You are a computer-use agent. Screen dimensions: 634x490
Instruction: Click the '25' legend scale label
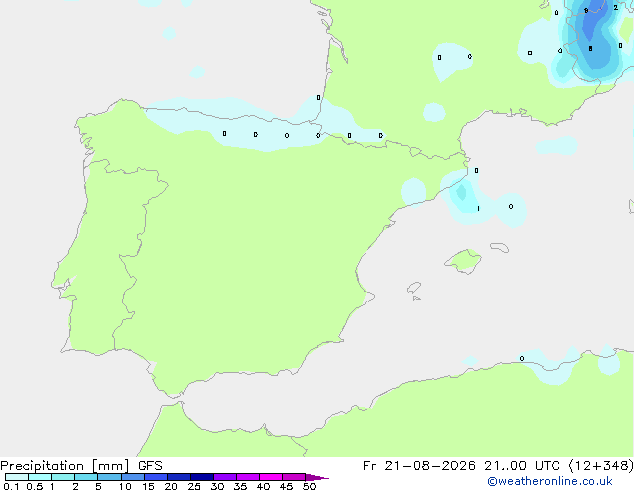click(x=194, y=486)
